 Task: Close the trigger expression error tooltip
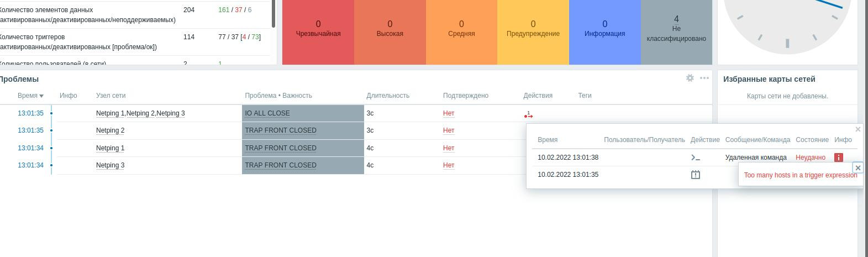click(858, 167)
